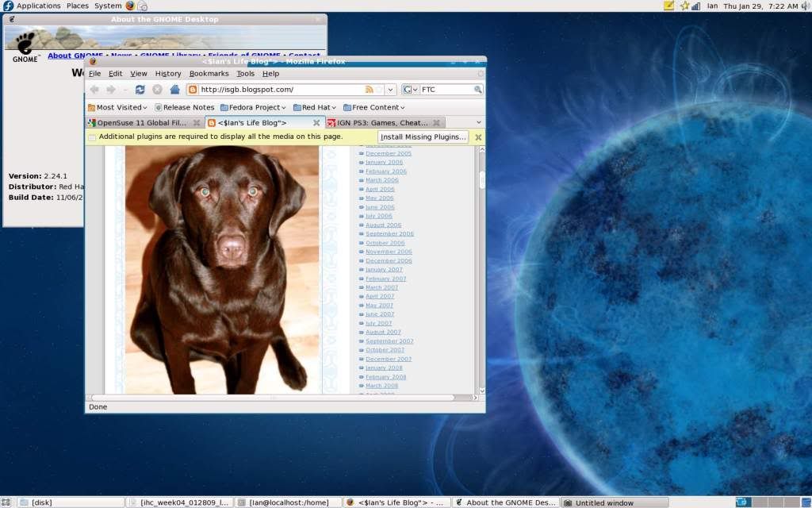The height and width of the screenshot is (508, 812).
Task: Click the Firefox launcher icon in the top panel
Action: 130,6
